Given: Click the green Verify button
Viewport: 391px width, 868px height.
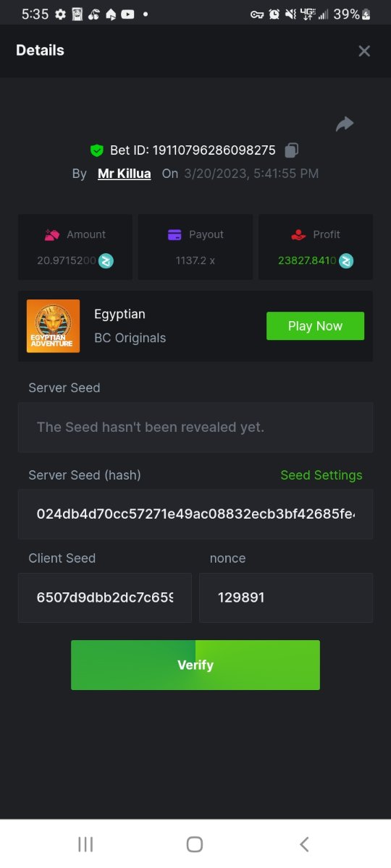Looking at the screenshot, I should tap(195, 665).
